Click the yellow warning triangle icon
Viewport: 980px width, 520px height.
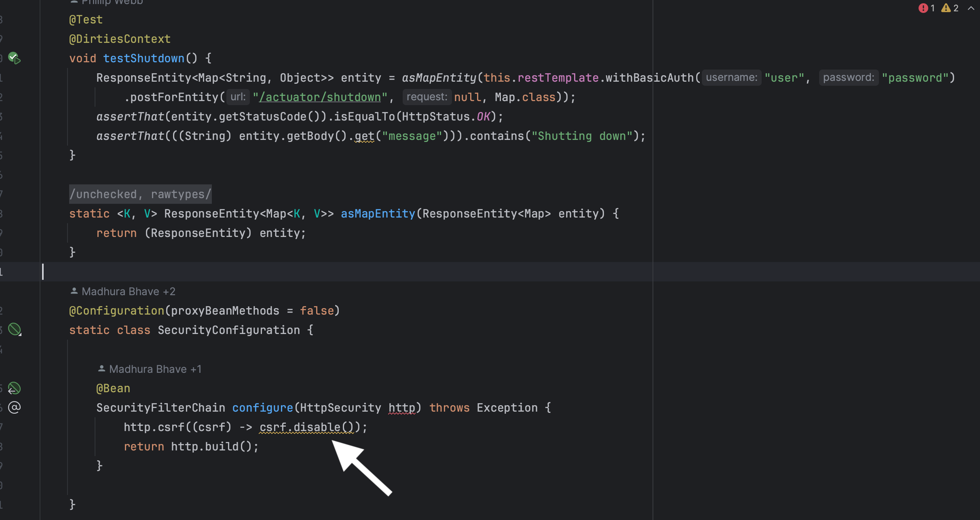point(946,8)
